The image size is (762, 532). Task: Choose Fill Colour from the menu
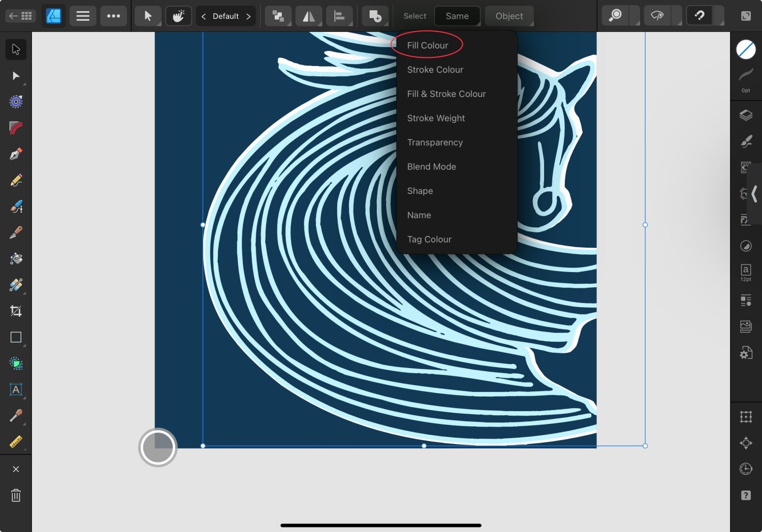coord(427,45)
